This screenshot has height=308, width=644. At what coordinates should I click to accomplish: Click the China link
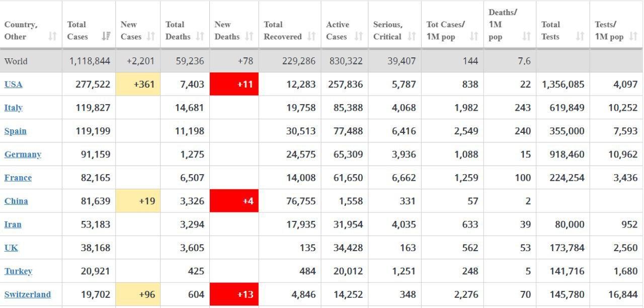coord(16,201)
